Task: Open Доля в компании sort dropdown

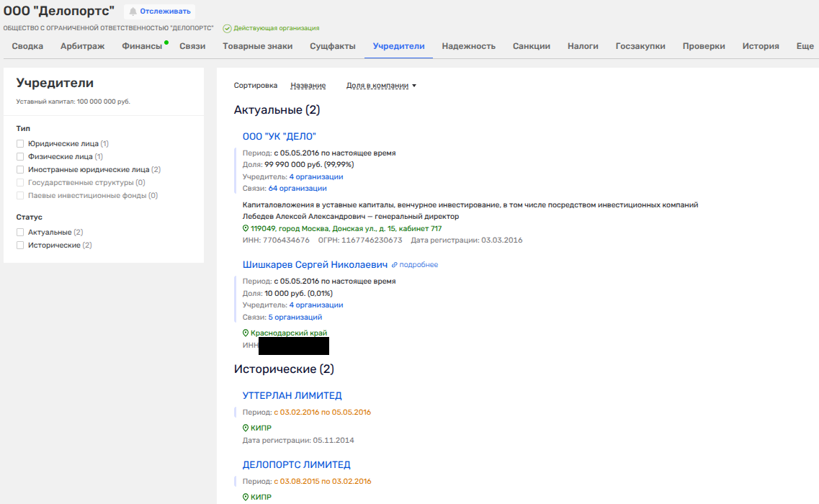Action: (381, 86)
